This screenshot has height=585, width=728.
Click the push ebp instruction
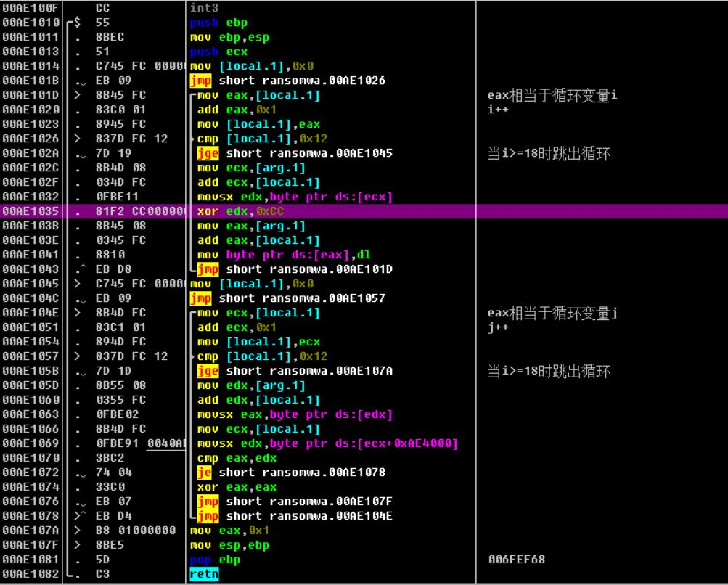click(x=218, y=22)
